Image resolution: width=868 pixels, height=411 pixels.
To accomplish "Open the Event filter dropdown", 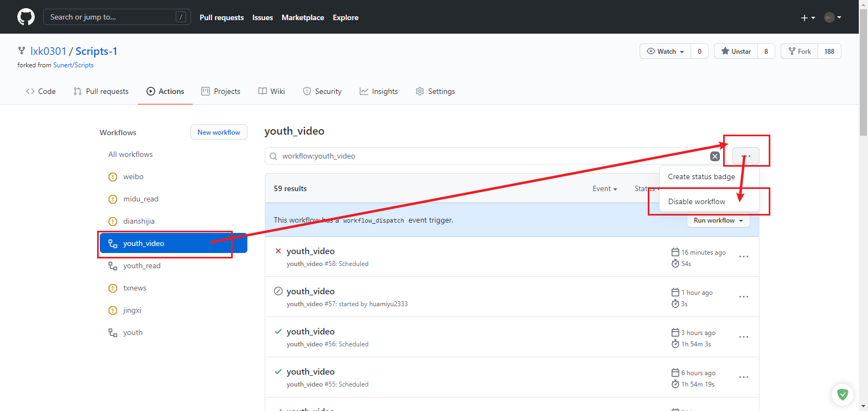I will (604, 189).
